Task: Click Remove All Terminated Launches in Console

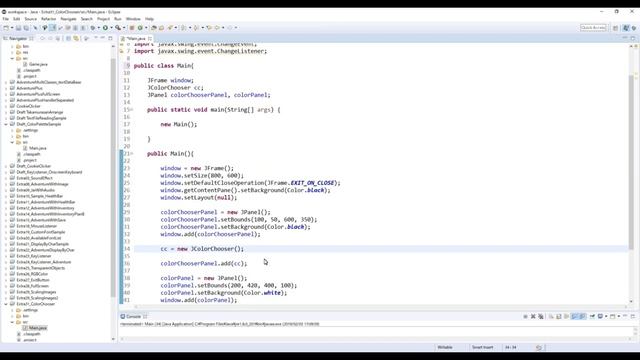Action: (541, 316)
